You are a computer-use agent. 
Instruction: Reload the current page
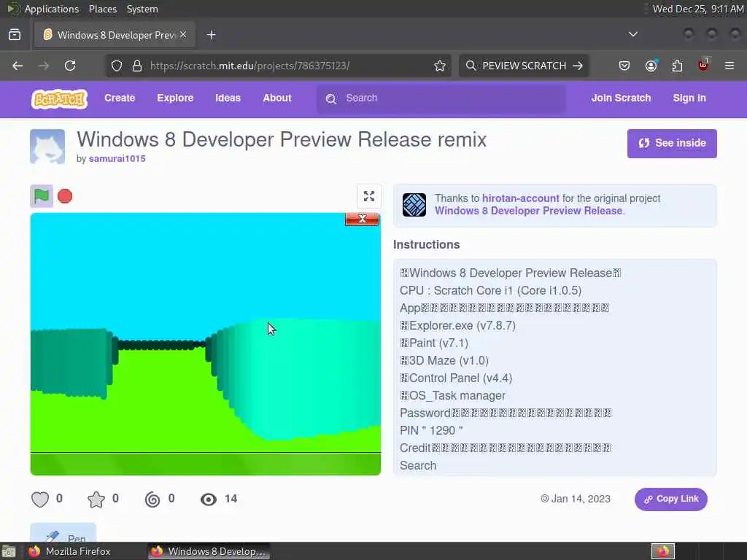[70, 66]
